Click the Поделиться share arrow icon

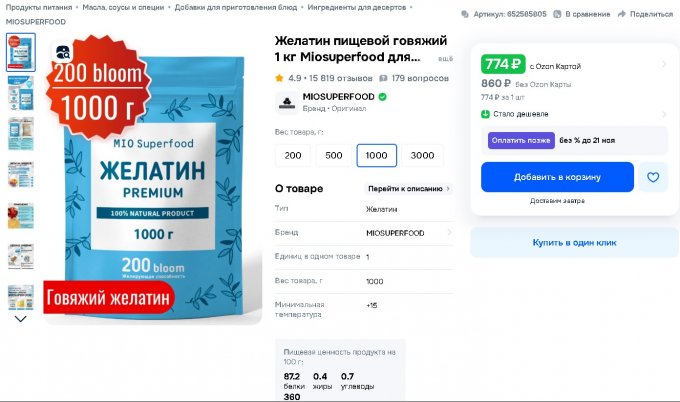point(621,14)
